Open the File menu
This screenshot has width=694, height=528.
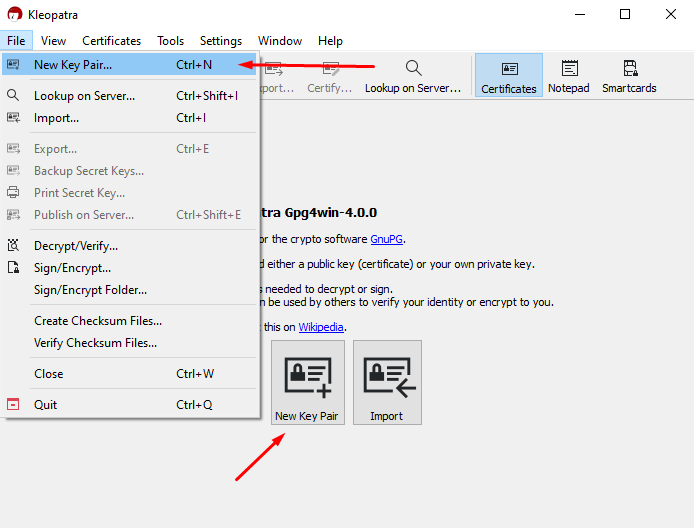click(16, 41)
